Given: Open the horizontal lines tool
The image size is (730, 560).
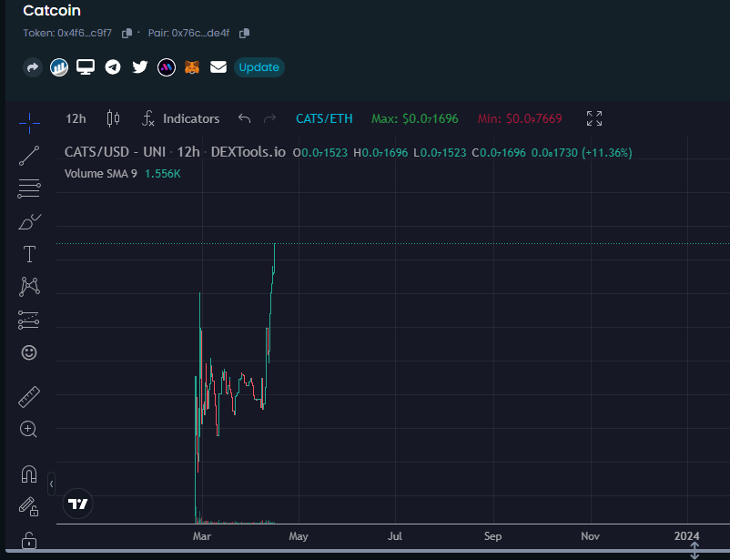Looking at the screenshot, I should click(x=29, y=188).
